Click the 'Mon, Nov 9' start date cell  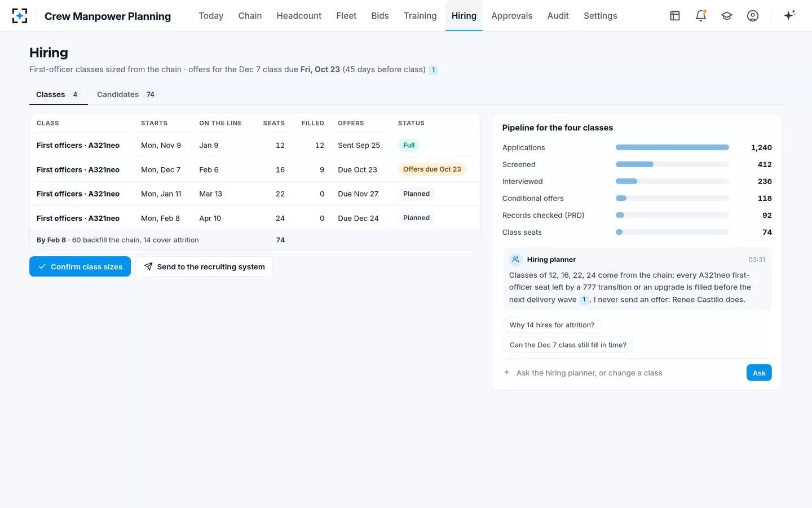[x=161, y=145]
